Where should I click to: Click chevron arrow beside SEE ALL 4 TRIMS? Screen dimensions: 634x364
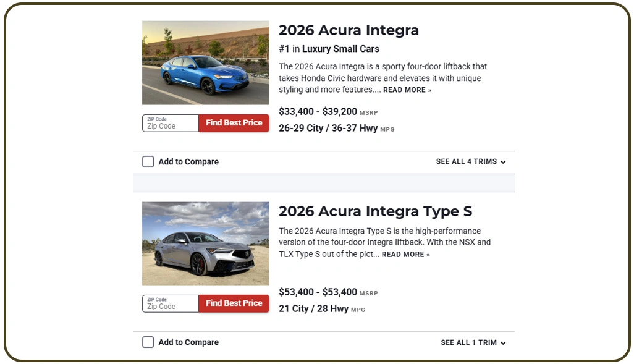[504, 161]
